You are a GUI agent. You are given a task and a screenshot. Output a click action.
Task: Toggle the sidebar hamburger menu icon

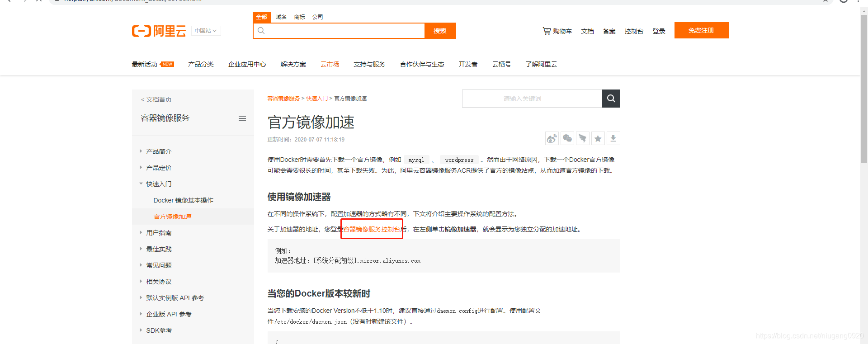click(x=242, y=118)
